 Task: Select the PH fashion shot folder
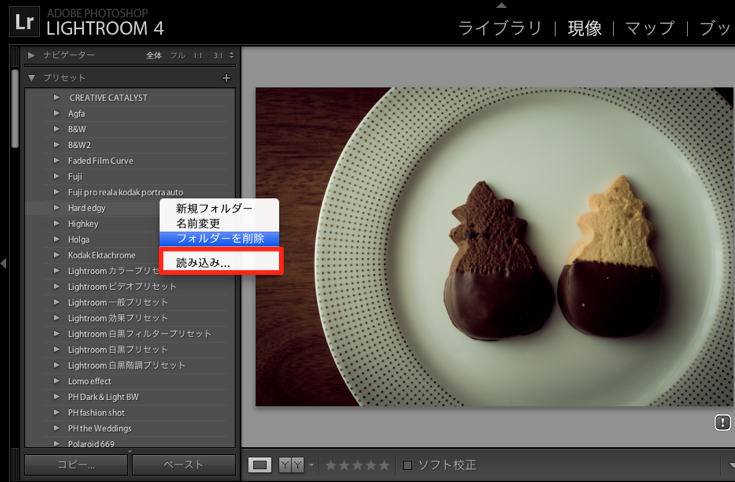point(96,413)
